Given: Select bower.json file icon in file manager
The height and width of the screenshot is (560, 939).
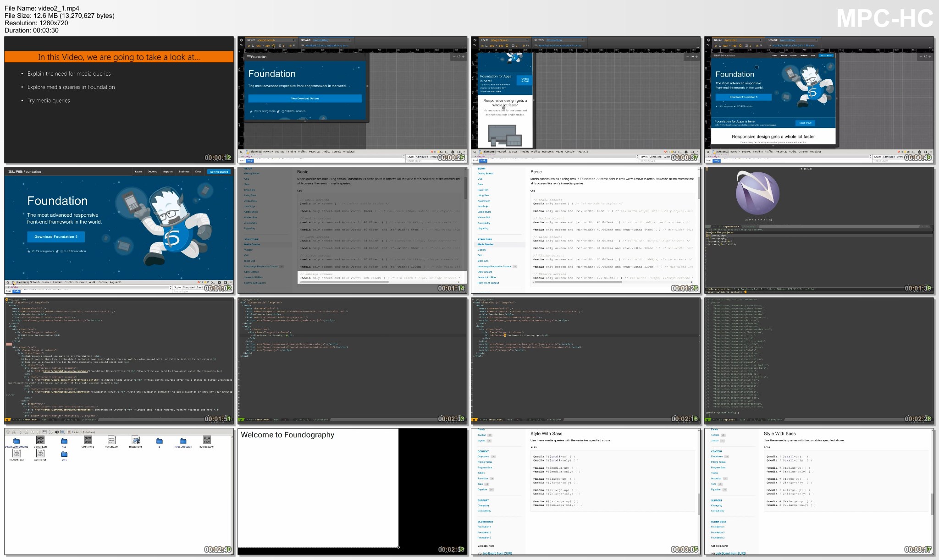Looking at the screenshot, I should pos(40,440).
